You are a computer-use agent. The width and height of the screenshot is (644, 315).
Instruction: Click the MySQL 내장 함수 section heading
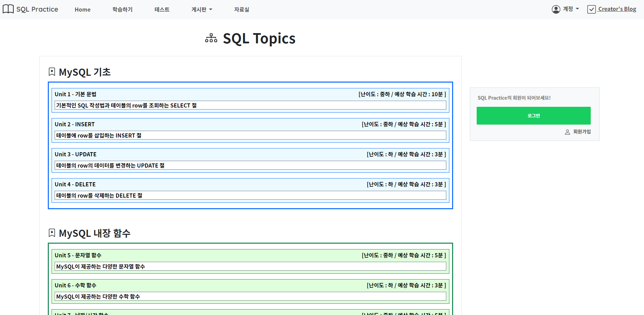pyautogui.click(x=95, y=233)
